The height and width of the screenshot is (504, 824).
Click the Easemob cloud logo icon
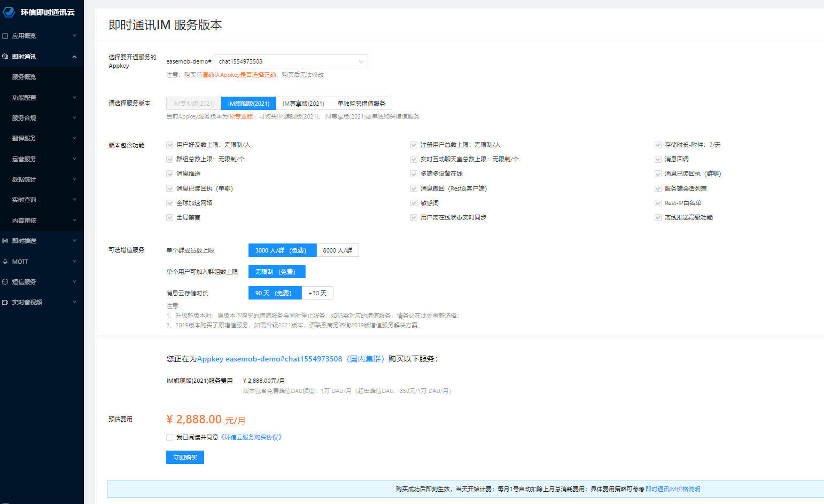pyautogui.click(x=9, y=12)
